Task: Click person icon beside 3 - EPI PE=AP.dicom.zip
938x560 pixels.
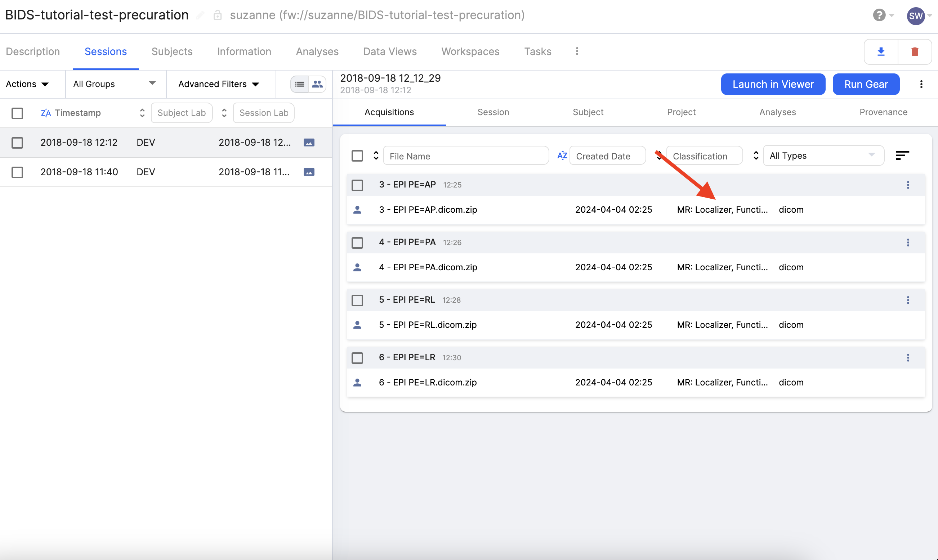Action: (x=357, y=210)
